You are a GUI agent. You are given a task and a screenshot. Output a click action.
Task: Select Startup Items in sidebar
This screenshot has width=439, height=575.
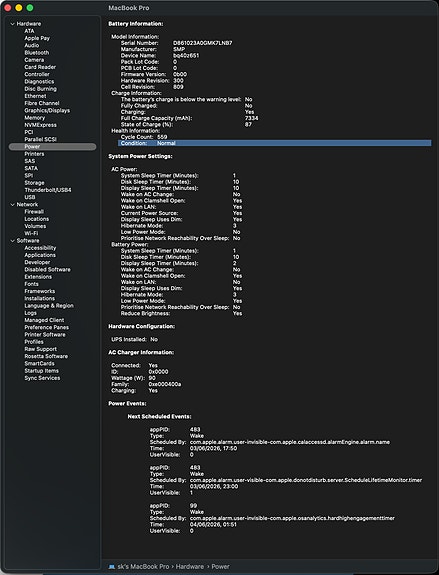[41, 371]
